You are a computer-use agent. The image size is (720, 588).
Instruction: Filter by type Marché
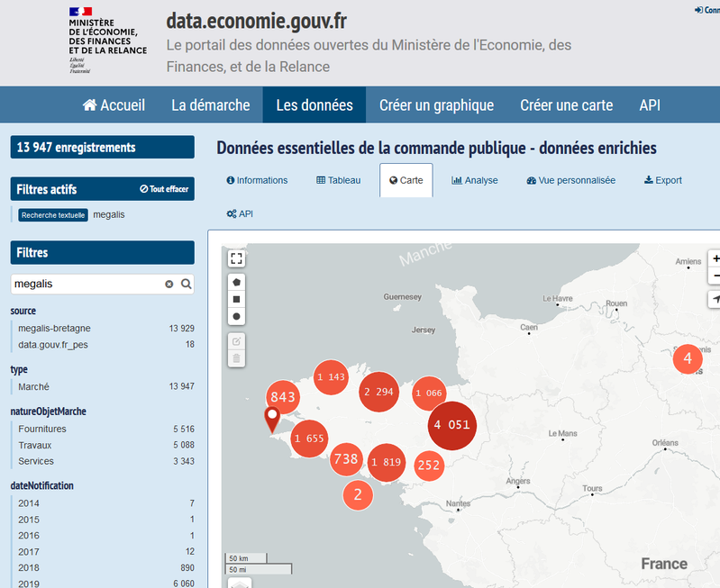click(106, 387)
